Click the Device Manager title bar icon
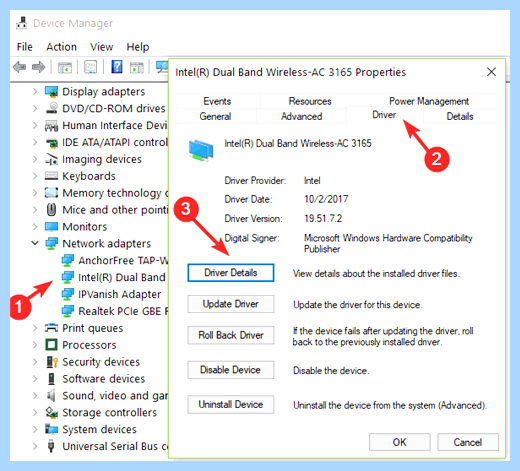The image size is (520, 471). pos(22,23)
